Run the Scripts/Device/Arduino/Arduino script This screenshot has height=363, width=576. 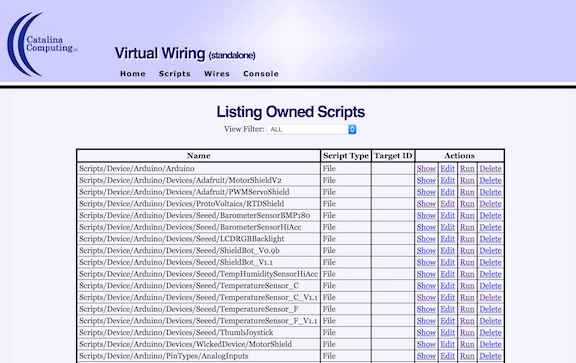coord(467,169)
